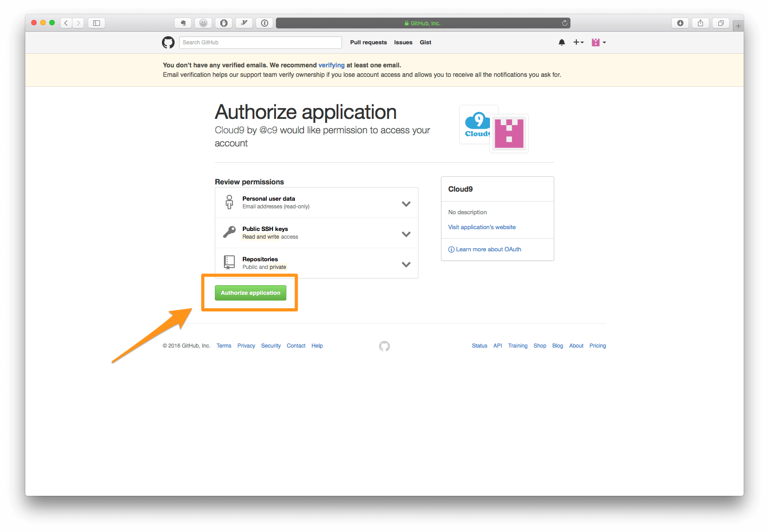This screenshot has width=769, height=532.
Task: Click the Safari share button
Action: (700, 23)
